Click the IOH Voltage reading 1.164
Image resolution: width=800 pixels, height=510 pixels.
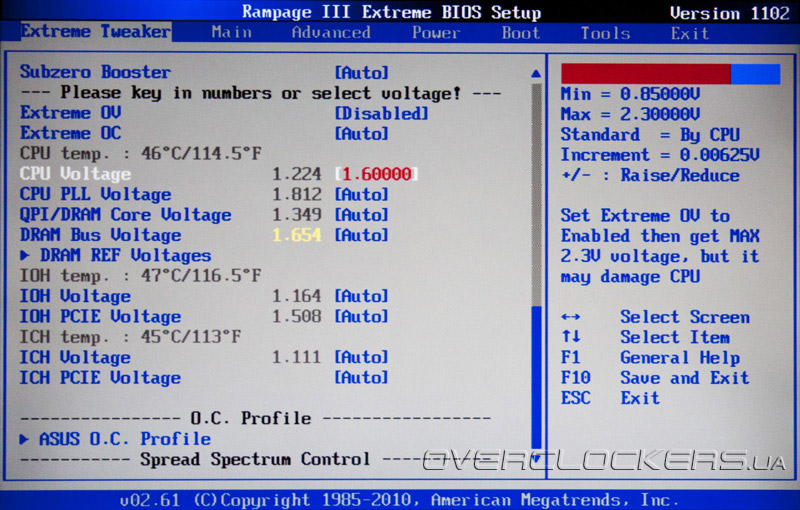tap(296, 296)
